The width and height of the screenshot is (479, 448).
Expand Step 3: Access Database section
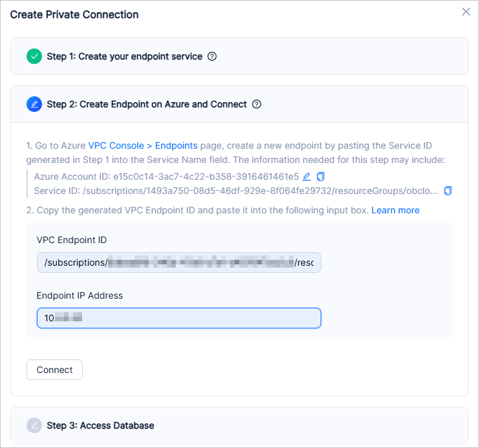(x=100, y=425)
